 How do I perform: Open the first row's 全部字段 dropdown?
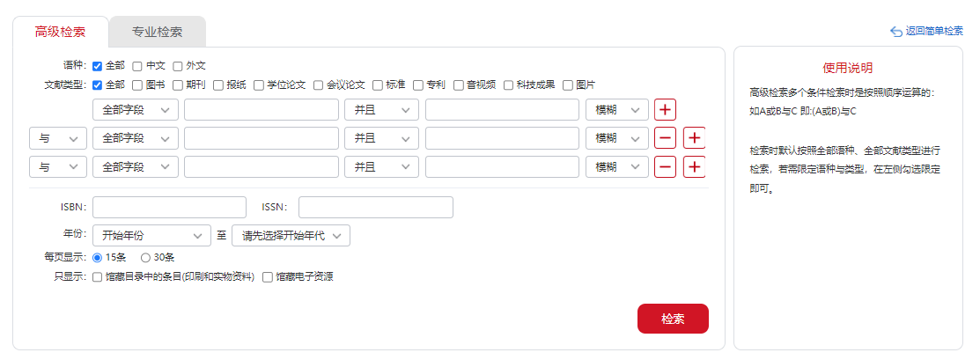point(136,109)
